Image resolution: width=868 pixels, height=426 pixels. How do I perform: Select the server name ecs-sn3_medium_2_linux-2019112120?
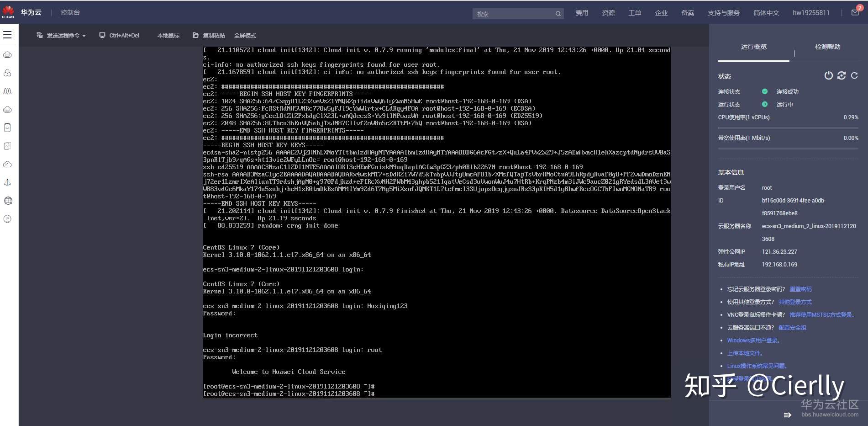point(809,226)
